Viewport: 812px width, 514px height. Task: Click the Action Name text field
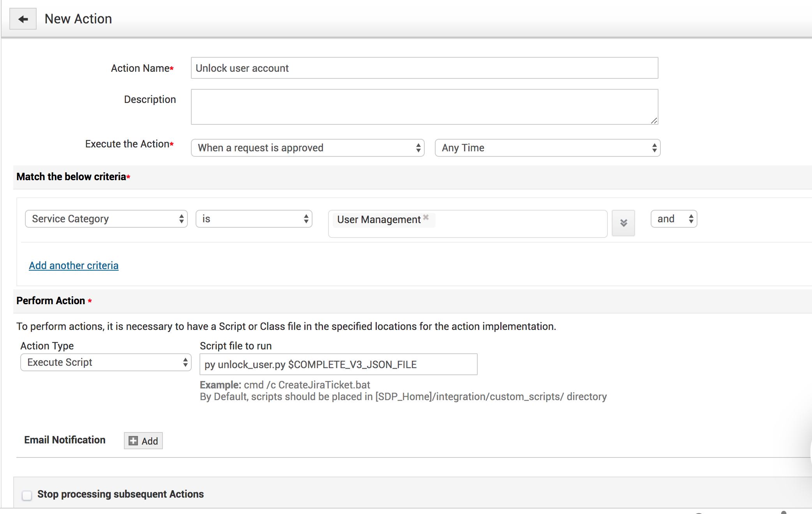pyautogui.click(x=424, y=68)
